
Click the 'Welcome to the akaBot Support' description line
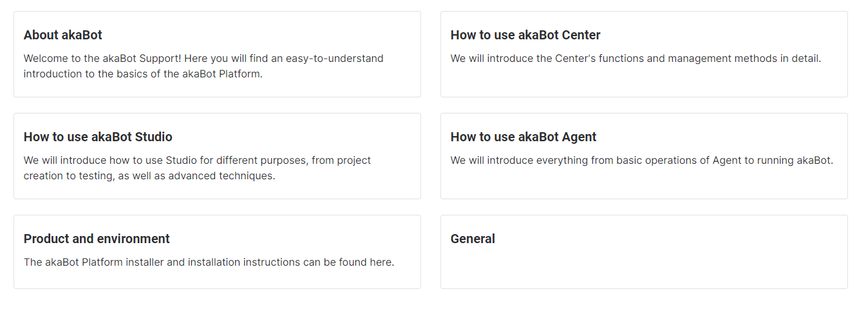coord(203,59)
